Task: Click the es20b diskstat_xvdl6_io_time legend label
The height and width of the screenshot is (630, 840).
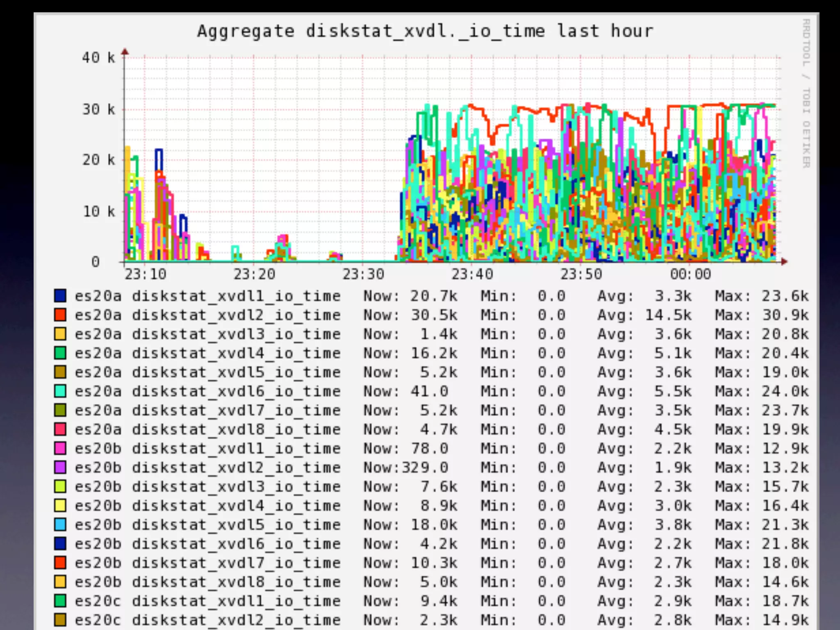Action: click(x=208, y=543)
